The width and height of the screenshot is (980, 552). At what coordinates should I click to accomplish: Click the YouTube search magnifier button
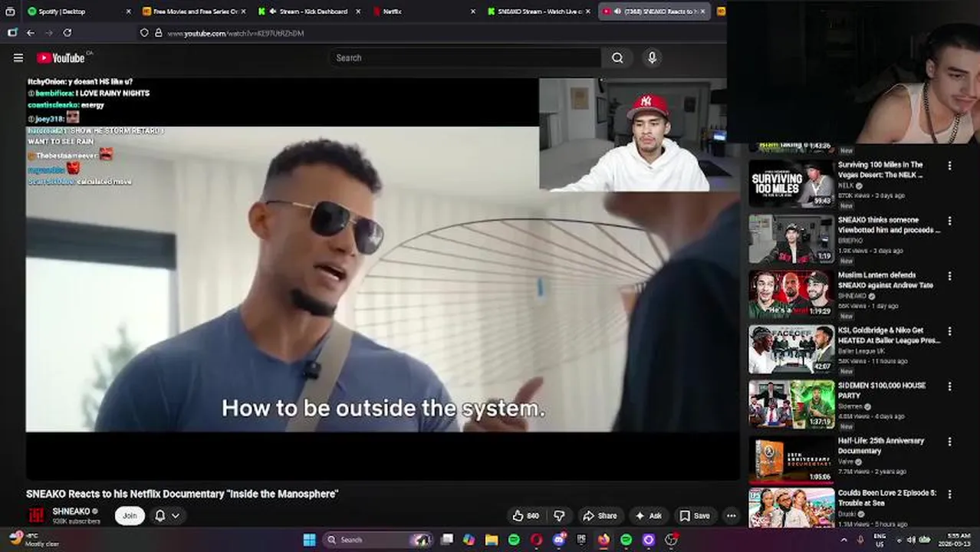click(617, 58)
